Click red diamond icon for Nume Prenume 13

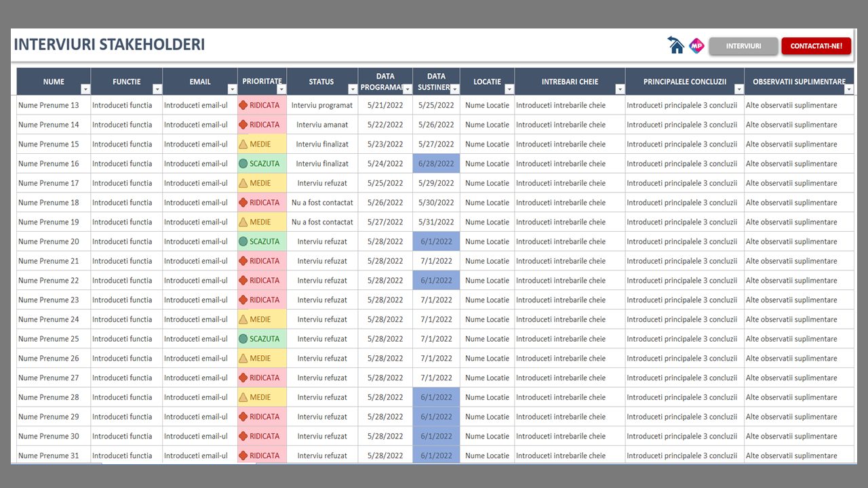point(243,106)
